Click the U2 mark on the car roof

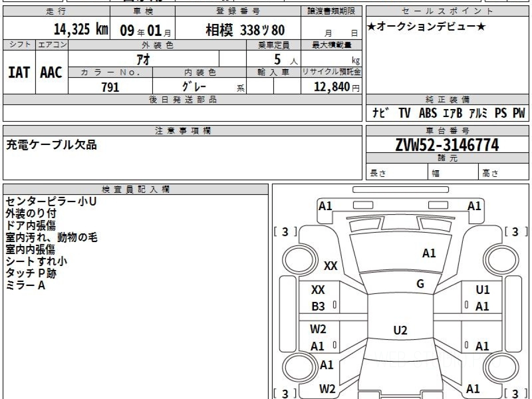click(x=400, y=330)
